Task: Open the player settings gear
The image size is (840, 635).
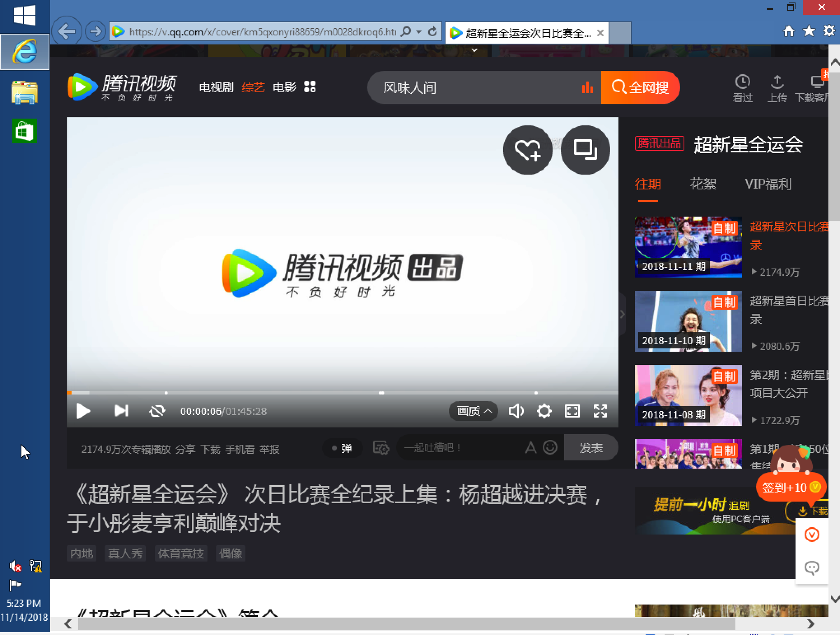Action: pos(544,411)
